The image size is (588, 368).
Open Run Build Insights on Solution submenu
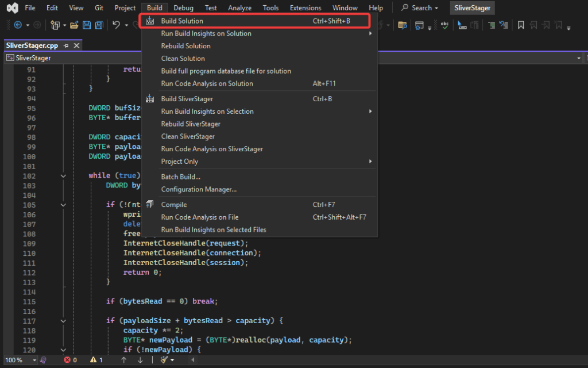click(x=260, y=33)
